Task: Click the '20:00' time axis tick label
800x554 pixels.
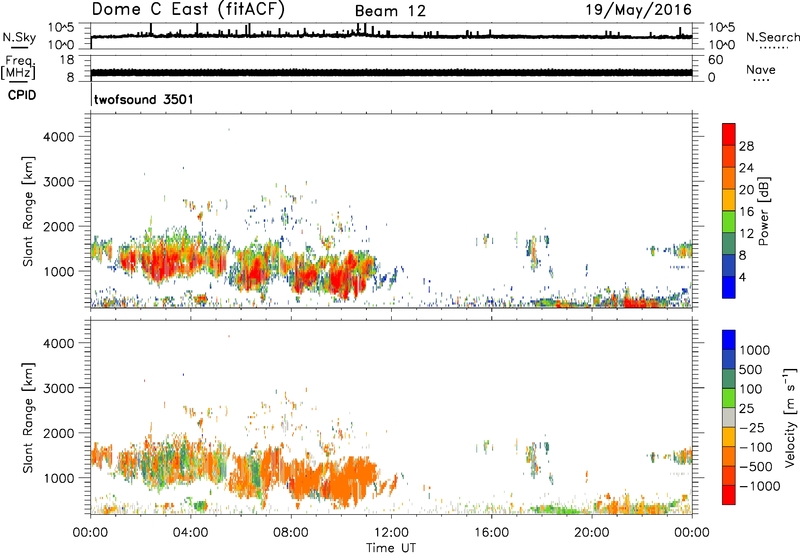Action: (x=591, y=533)
